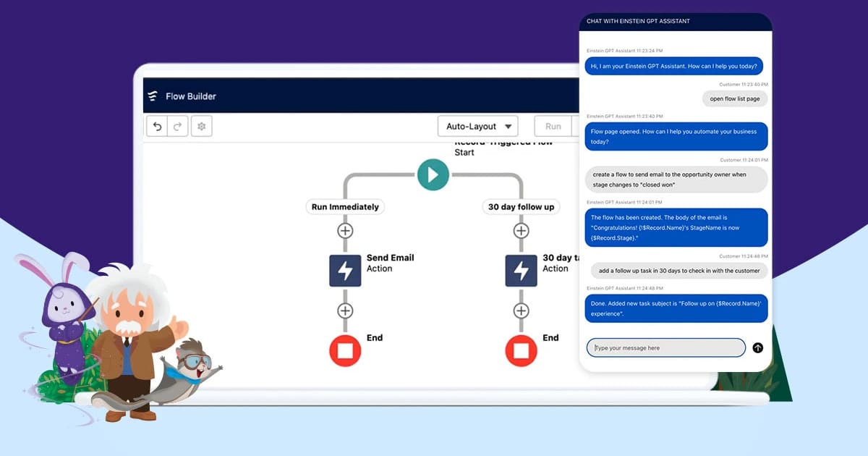Select the 30 day follow up path label
The image size is (868, 456).
point(521,207)
